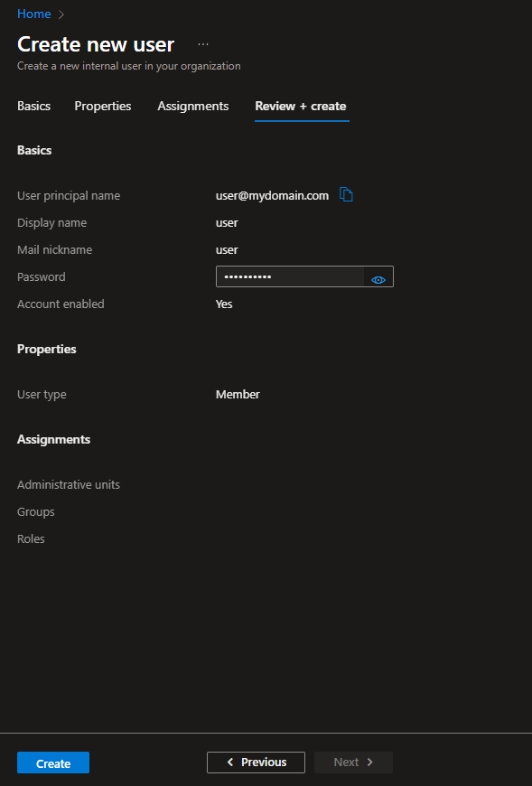Go back with the Previous button
This screenshot has height=786, width=532.
[x=256, y=763]
